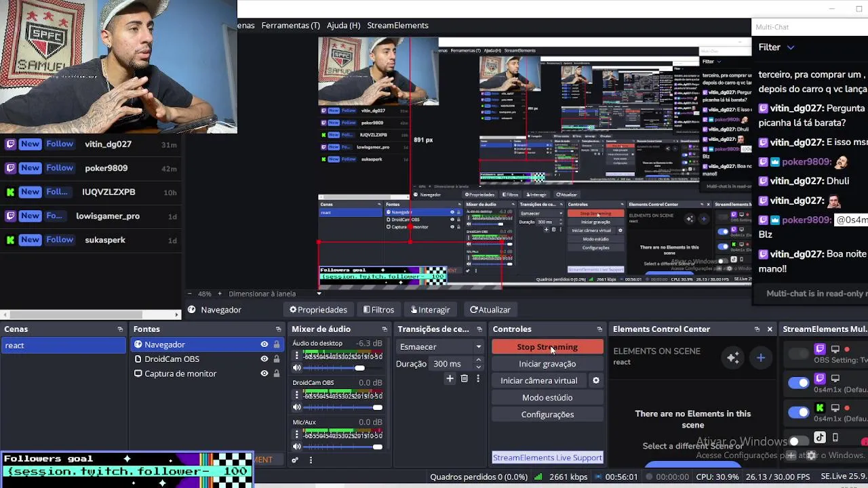
Task: Disable the Kick multistream output switch
Action: tap(799, 412)
